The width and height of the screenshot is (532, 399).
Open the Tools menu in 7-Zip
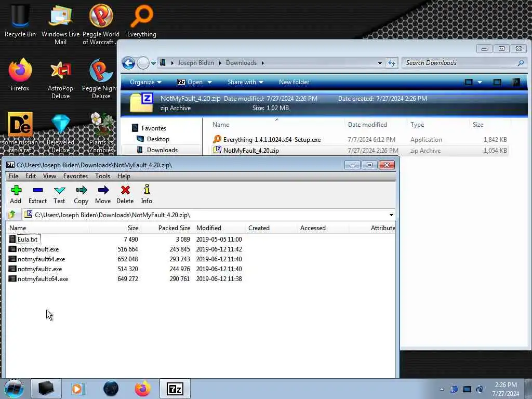coord(102,176)
